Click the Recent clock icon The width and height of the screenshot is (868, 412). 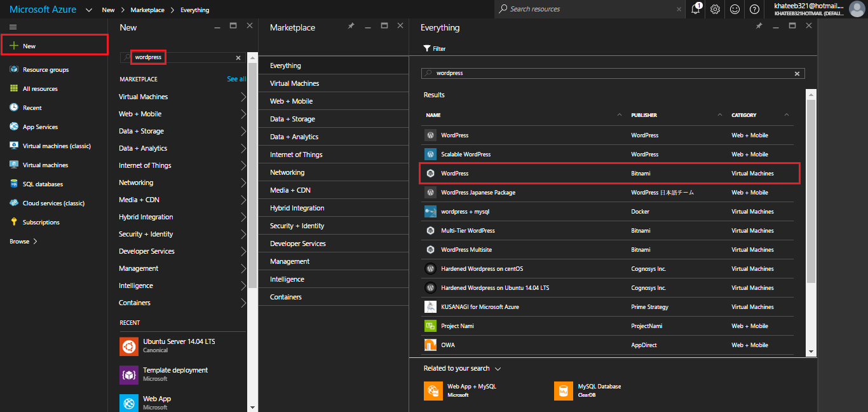pos(14,107)
